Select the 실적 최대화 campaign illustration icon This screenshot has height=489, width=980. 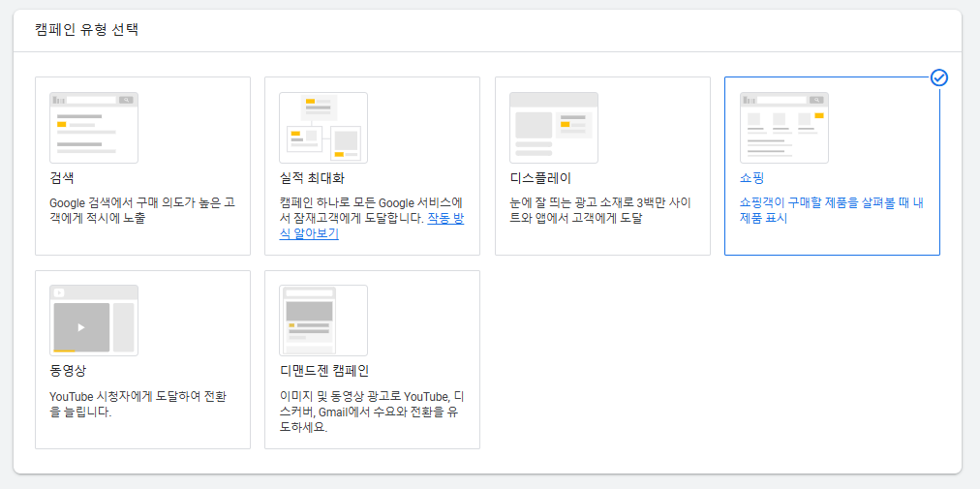[323, 128]
